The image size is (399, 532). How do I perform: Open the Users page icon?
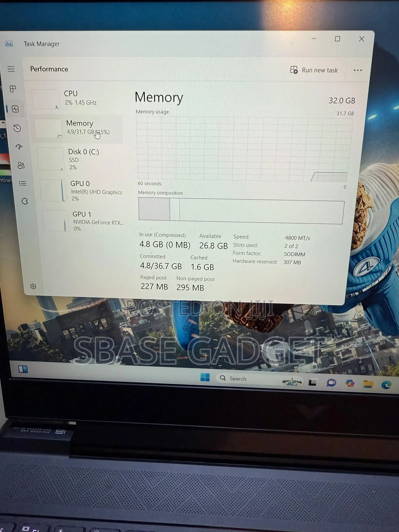click(x=21, y=165)
